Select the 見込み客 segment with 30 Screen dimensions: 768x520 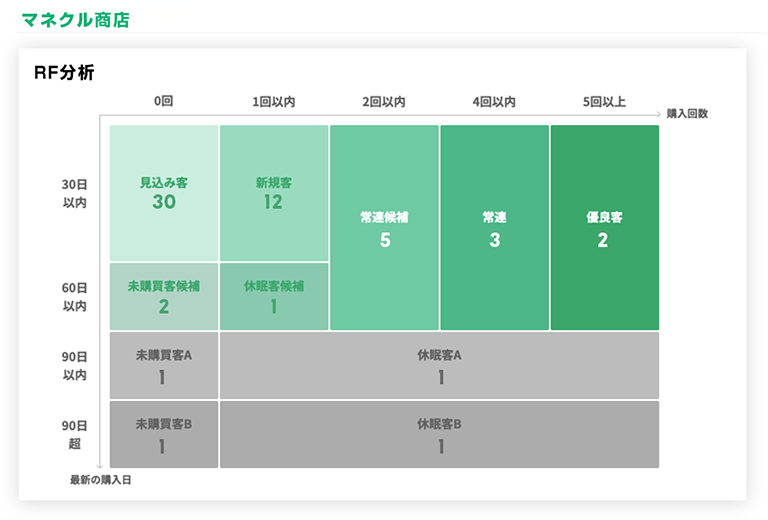164,193
